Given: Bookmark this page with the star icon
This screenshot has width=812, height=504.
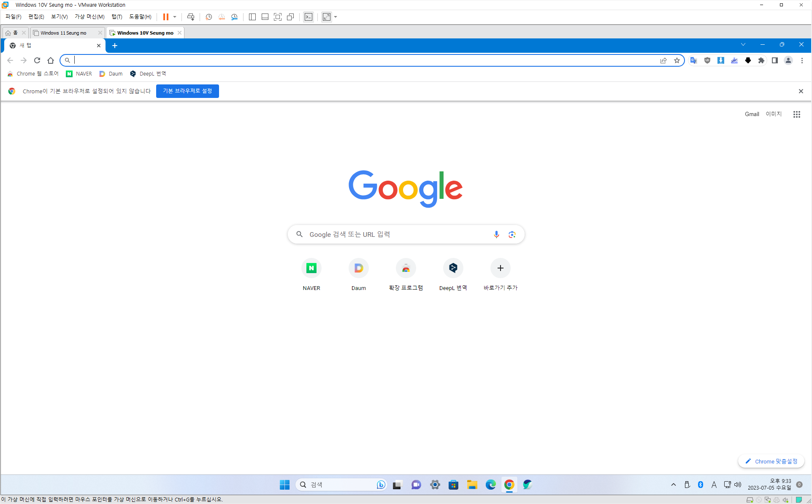Looking at the screenshot, I should [677, 60].
